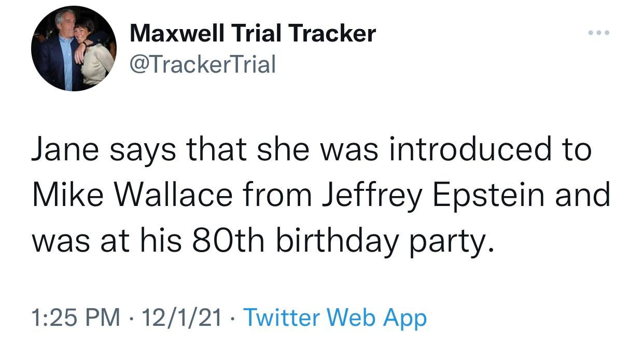The height and width of the screenshot is (344, 644).
Task: Open the three-dot More options menu
Action: (x=599, y=34)
